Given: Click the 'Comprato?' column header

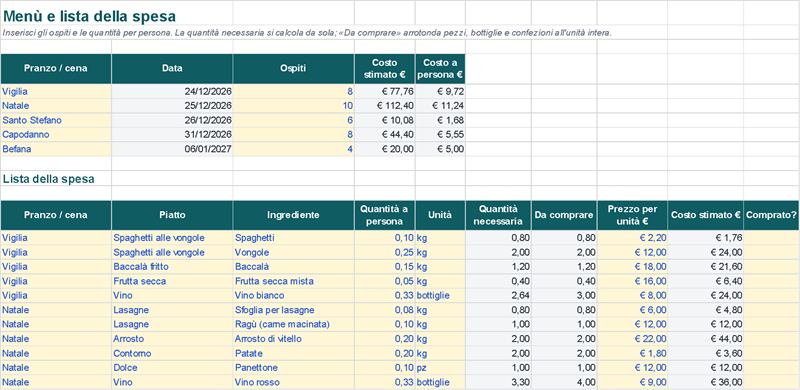Looking at the screenshot, I should pos(771,215).
